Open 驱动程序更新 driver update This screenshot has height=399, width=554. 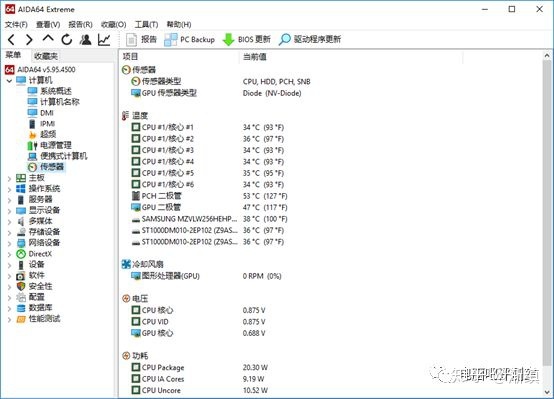coord(310,39)
